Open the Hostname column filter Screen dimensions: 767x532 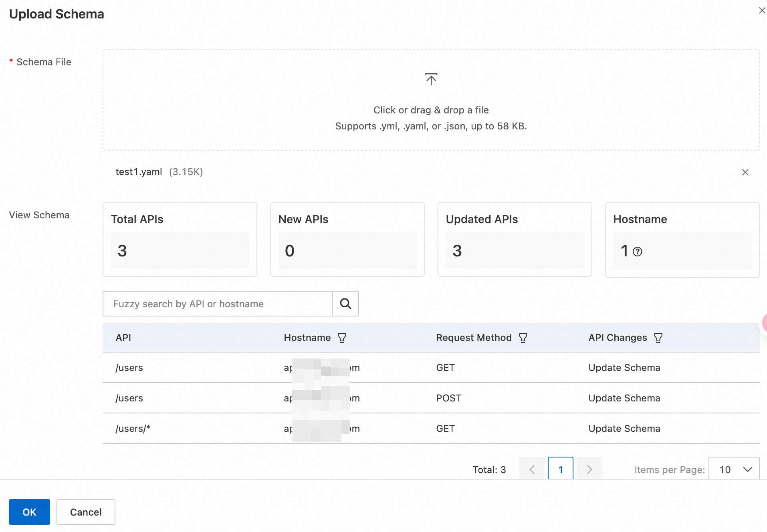(x=342, y=338)
